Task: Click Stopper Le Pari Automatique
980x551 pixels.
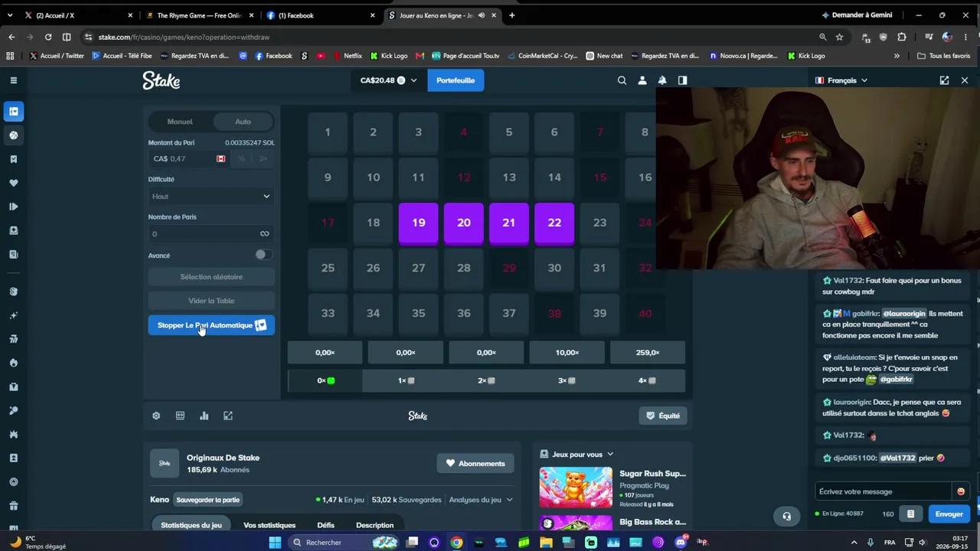Action: (211, 325)
